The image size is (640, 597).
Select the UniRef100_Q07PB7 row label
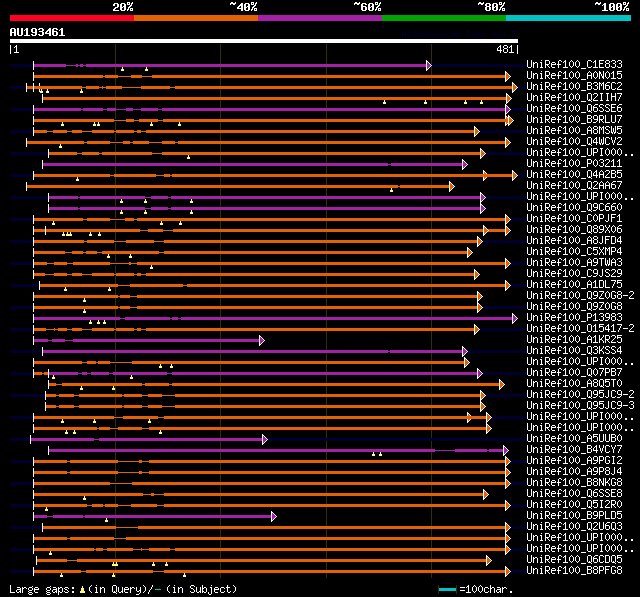[x=574, y=373]
